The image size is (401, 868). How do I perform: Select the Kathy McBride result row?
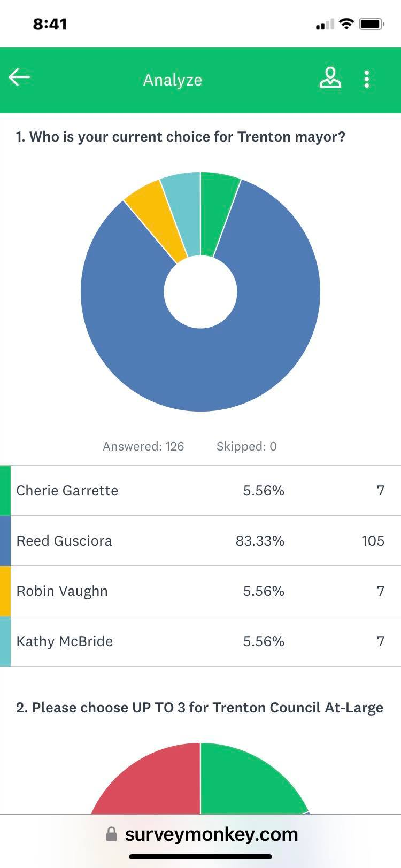(x=200, y=641)
